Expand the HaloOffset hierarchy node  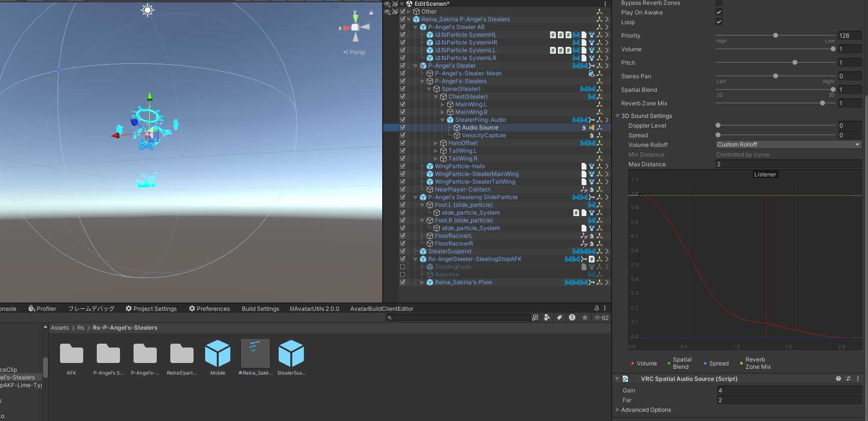(x=436, y=143)
